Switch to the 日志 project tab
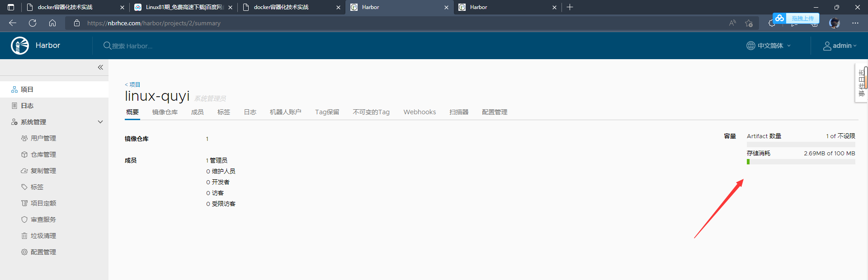This screenshot has width=868, height=280. 250,112
